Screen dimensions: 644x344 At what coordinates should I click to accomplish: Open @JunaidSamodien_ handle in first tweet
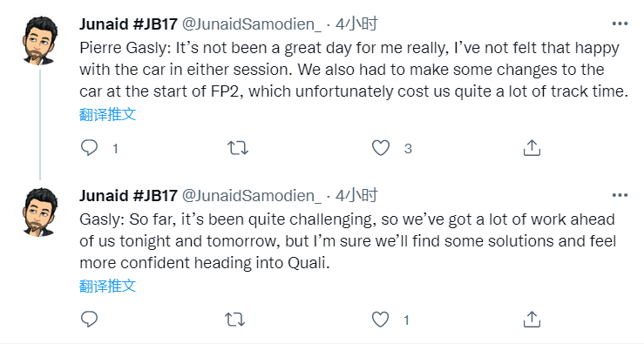pos(251,24)
